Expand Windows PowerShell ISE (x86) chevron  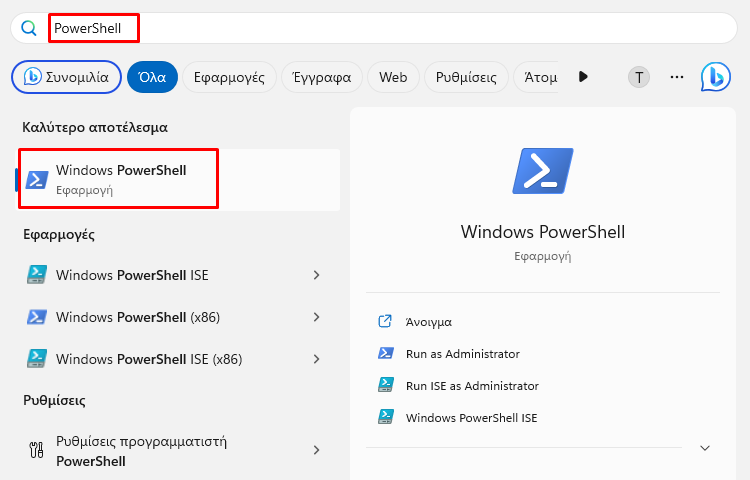click(x=316, y=359)
